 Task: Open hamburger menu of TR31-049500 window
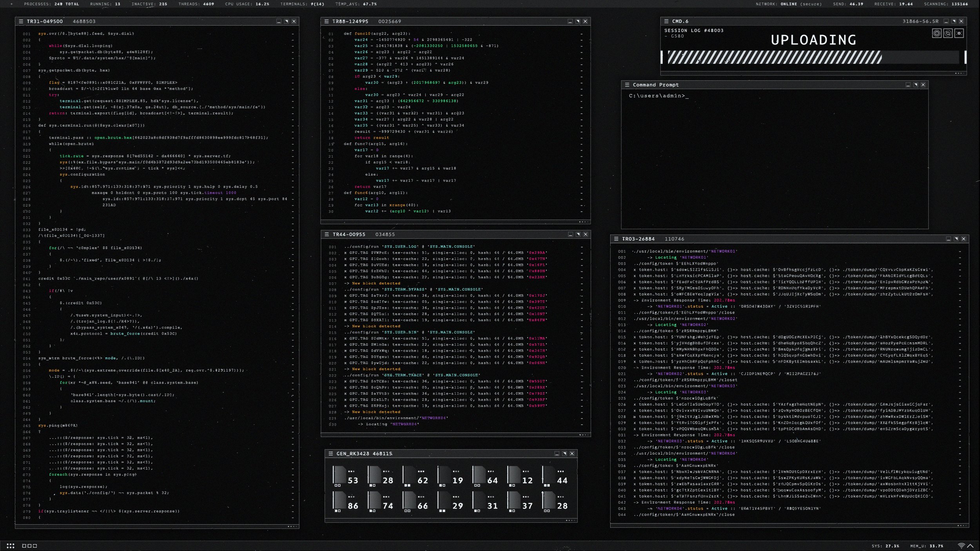pos(21,22)
